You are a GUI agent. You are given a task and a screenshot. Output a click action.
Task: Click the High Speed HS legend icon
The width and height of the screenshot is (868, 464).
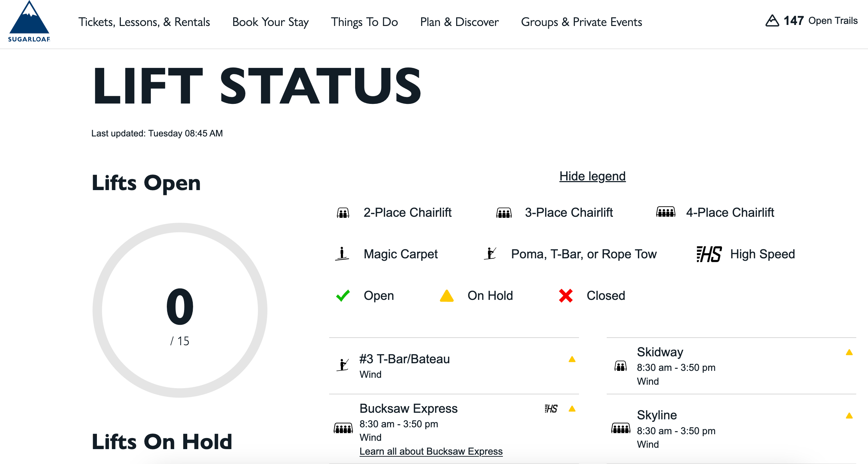709,254
